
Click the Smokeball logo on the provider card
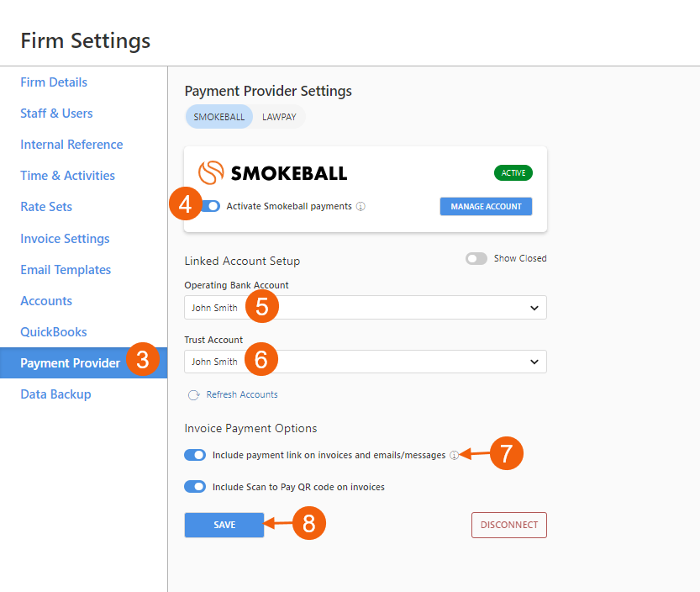[x=273, y=173]
